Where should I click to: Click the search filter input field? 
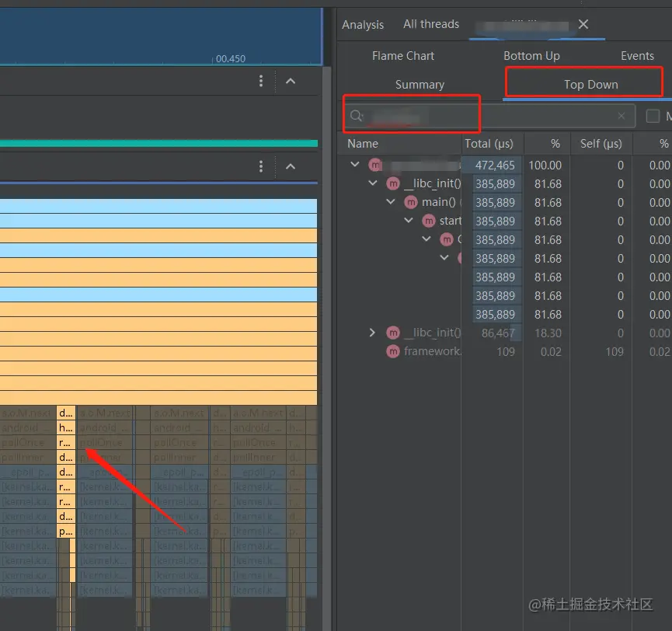pyautogui.click(x=489, y=116)
